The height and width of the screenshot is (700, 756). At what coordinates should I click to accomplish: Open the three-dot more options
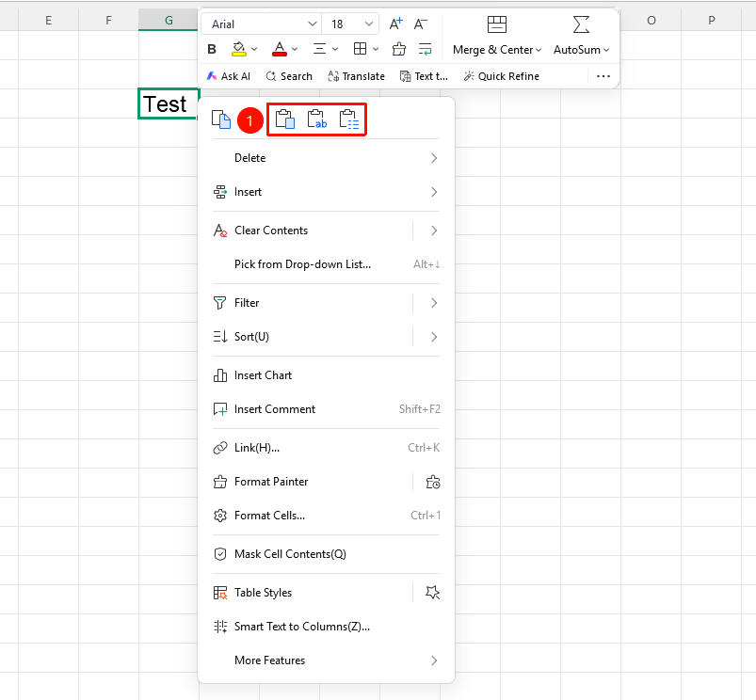click(x=603, y=76)
